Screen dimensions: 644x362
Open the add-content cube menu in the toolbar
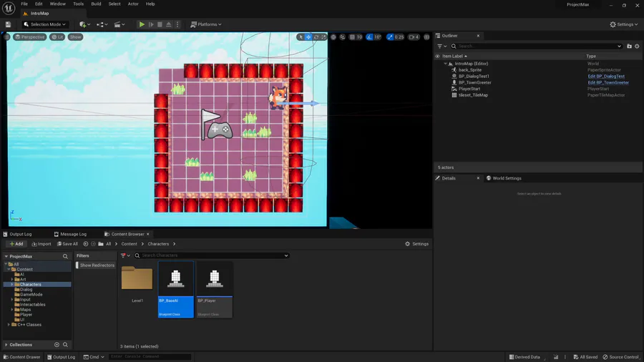[84, 24]
